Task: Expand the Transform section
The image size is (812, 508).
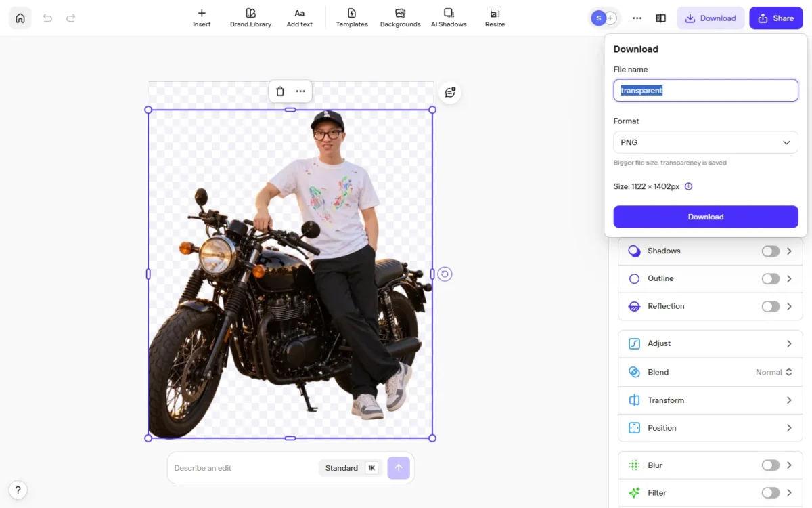Action: 710,400
